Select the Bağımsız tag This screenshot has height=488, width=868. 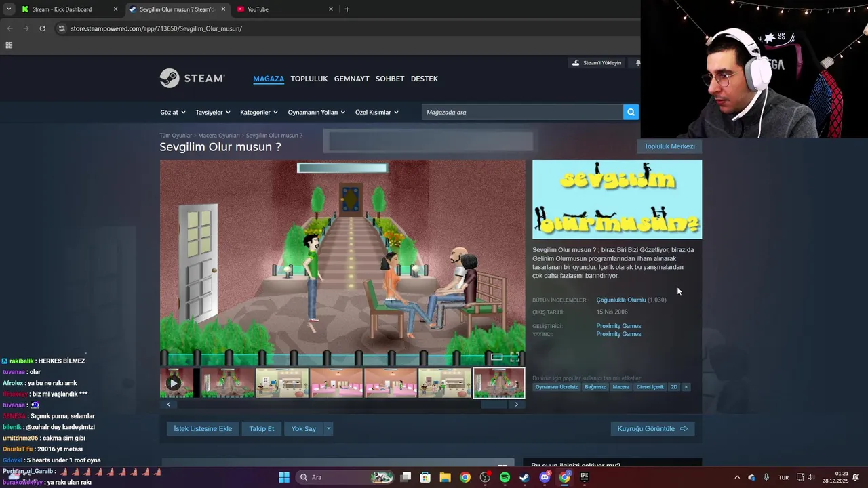coord(595,387)
